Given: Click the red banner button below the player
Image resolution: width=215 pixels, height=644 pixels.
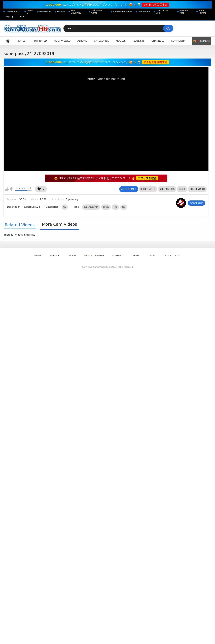Looking at the screenshot, I should [106, 178].
